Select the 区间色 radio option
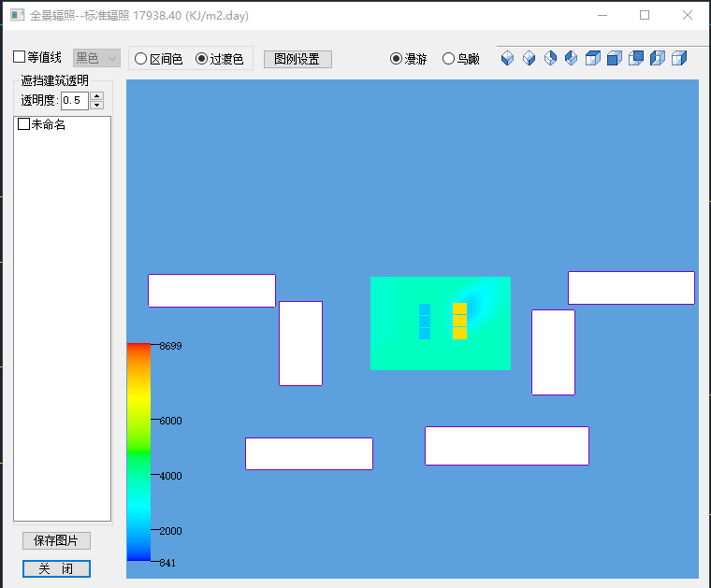This screenshot has height=588, width=711. pyautogui.click(x=140, y=59)
